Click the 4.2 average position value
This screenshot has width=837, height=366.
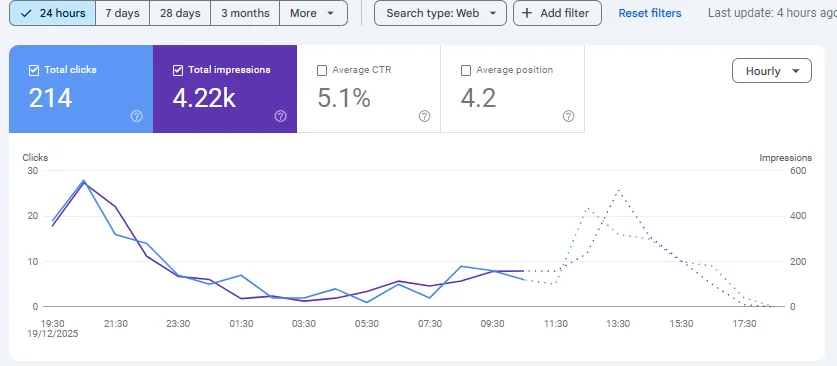[x=478, y=98]
